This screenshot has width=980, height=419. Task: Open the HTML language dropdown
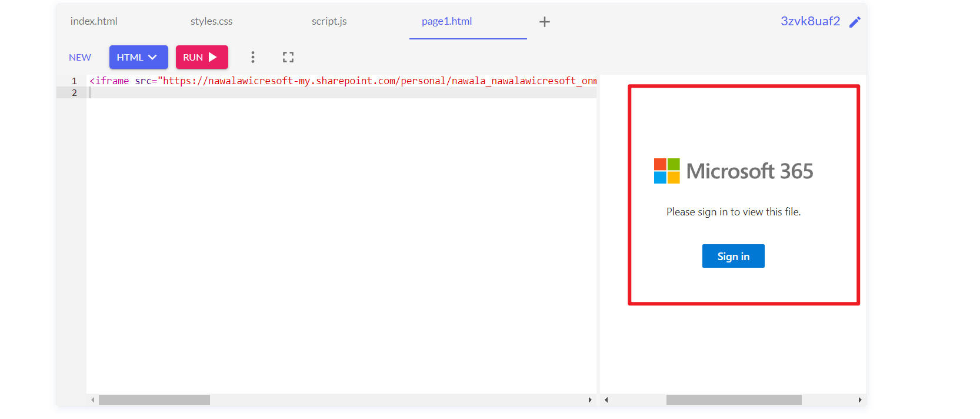pos(138,57)
